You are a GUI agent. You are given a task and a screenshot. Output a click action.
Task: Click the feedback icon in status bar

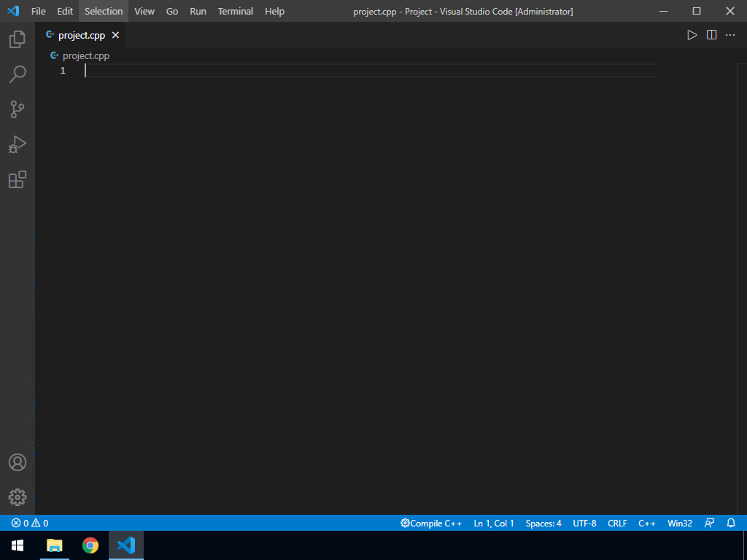[x=709, y=523]
